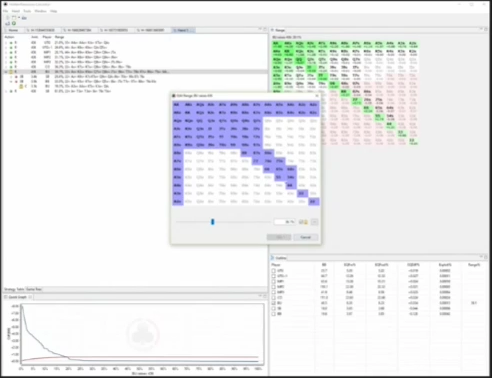Expand the UTG+1 row in action tree
Screen dimensions: 492x378
[x=6, y=48]
